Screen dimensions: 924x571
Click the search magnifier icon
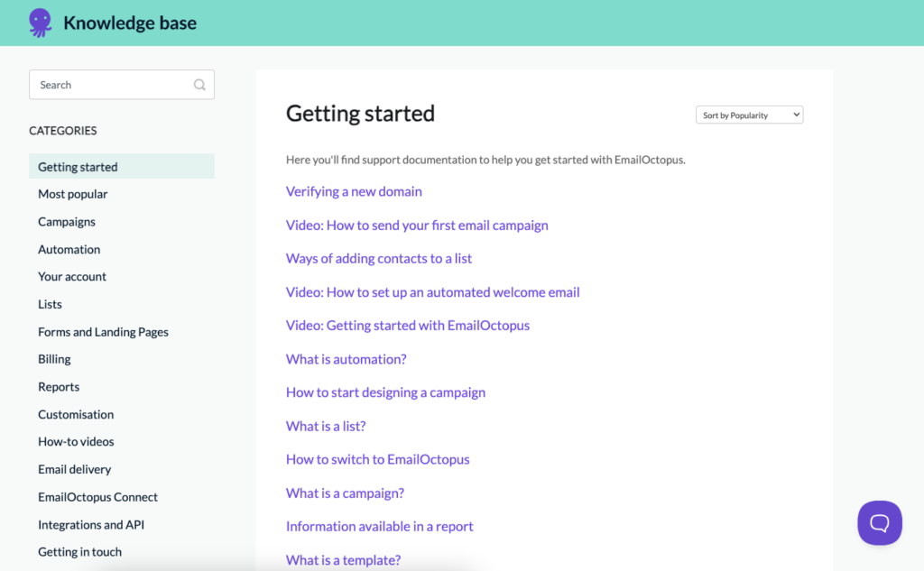199,85
